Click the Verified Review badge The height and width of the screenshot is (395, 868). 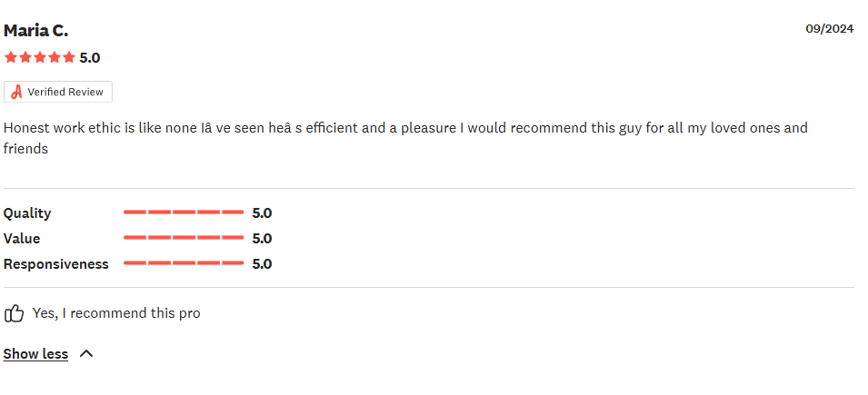[x=58, y=92]
